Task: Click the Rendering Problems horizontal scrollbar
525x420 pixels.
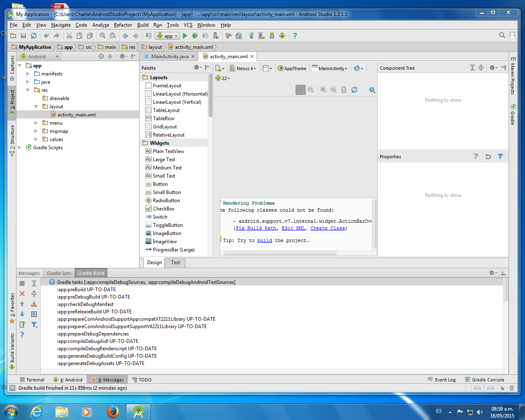Action: [280, 253]
